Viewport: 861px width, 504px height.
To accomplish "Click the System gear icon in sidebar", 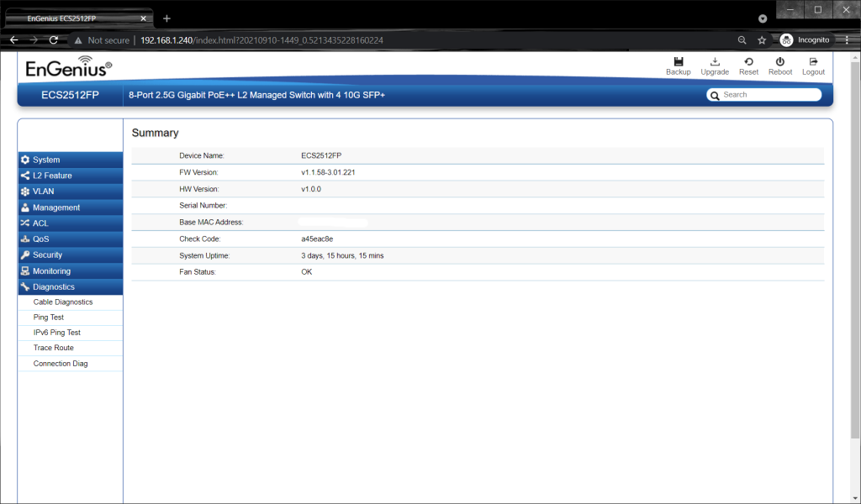I will pos(24,160).
